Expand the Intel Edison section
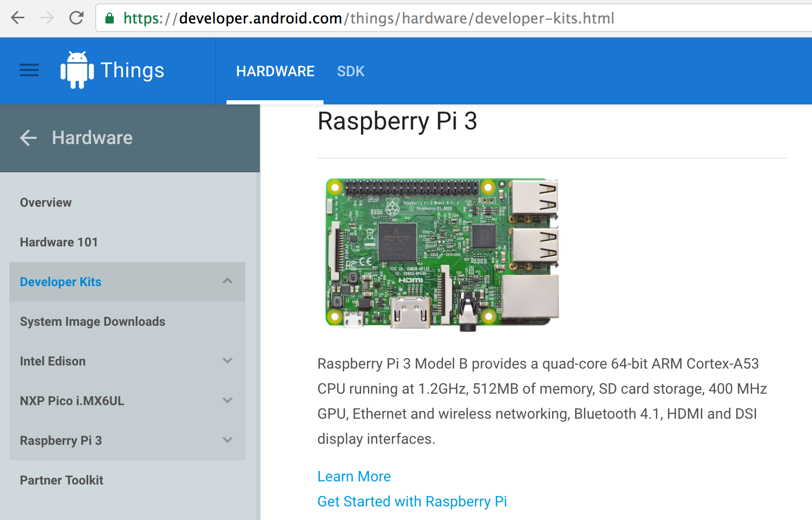The height and width of the screenshot is (520, 812). coord(228,361)
